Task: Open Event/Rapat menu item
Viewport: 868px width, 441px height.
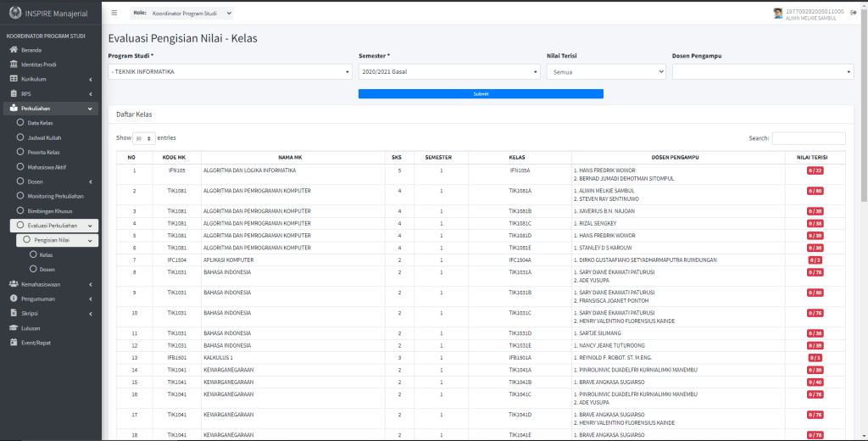Action: [51, 343]
